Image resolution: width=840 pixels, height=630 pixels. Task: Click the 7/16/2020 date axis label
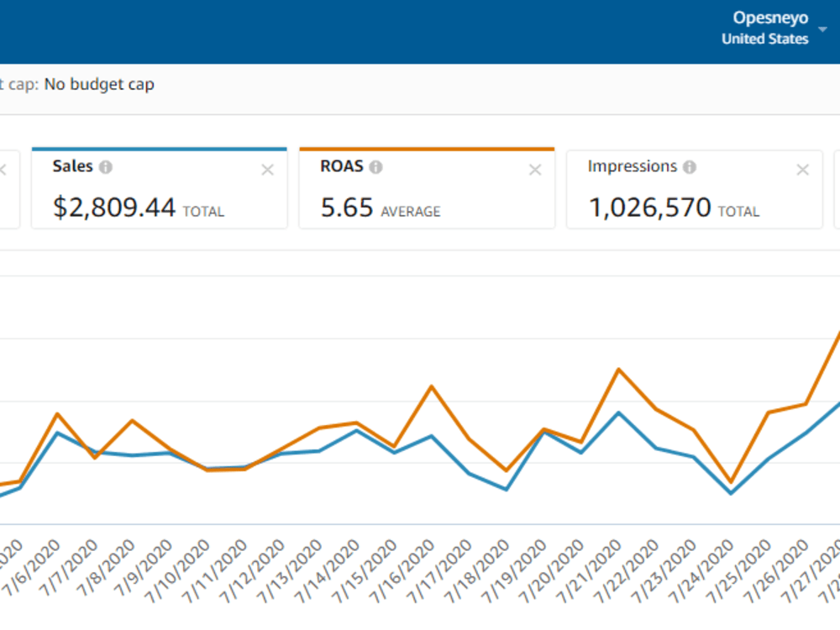click(402, 570)
